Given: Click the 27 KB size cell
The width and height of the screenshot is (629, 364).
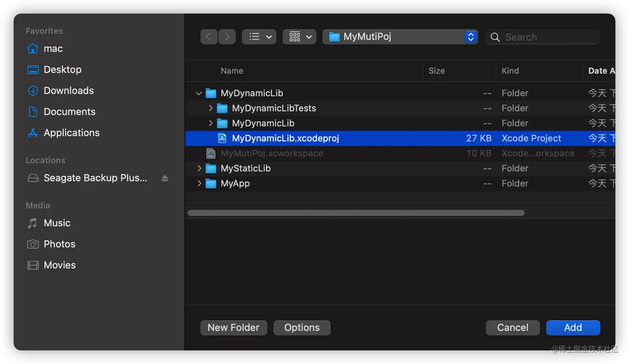Looking at the screenshot, I should pyautogui.click(x=479, y=138).
